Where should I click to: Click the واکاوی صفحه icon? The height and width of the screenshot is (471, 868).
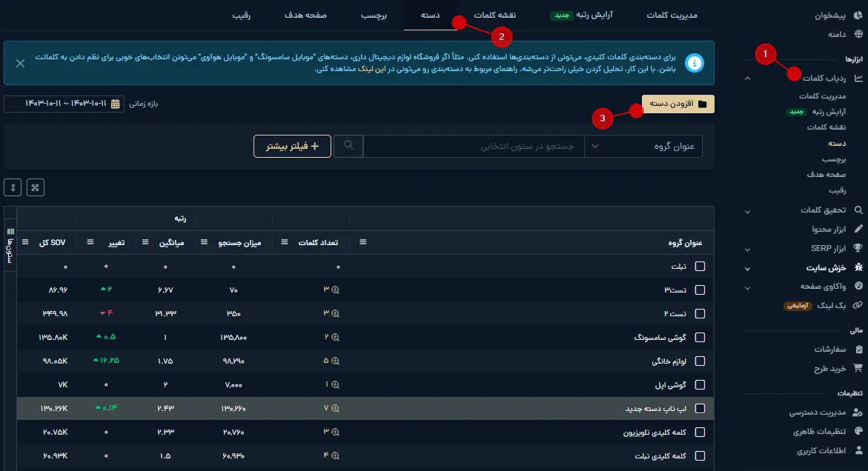click(x=858, y=287)
